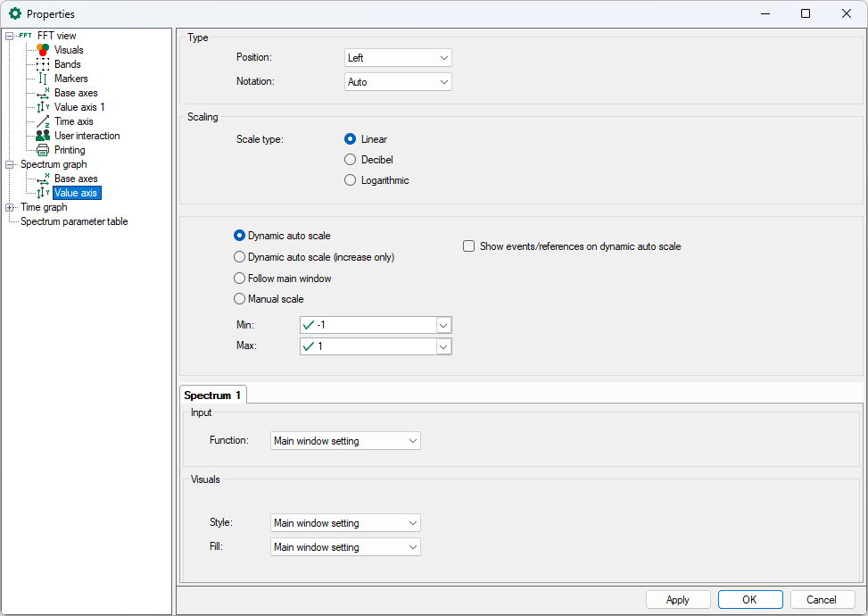Open the Notation dropdown
The height and width of the screenshot is (616, 868).
(x=398, y=82)
